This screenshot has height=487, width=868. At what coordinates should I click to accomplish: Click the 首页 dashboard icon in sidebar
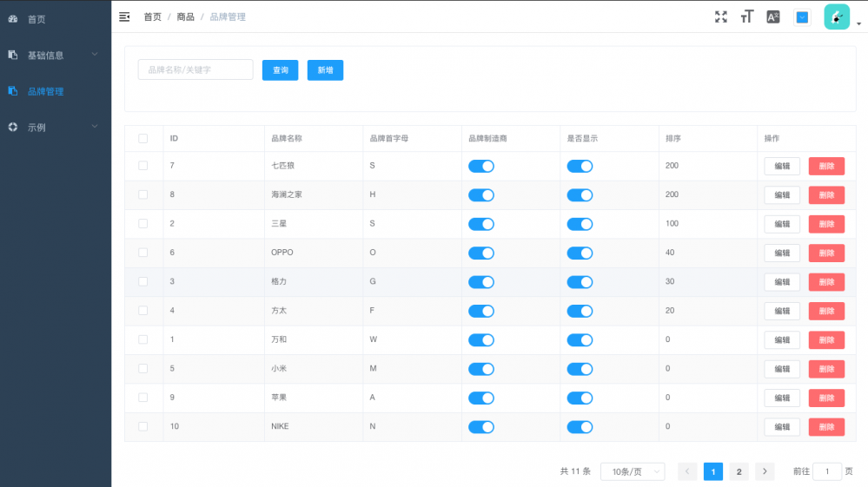point(13,19)
